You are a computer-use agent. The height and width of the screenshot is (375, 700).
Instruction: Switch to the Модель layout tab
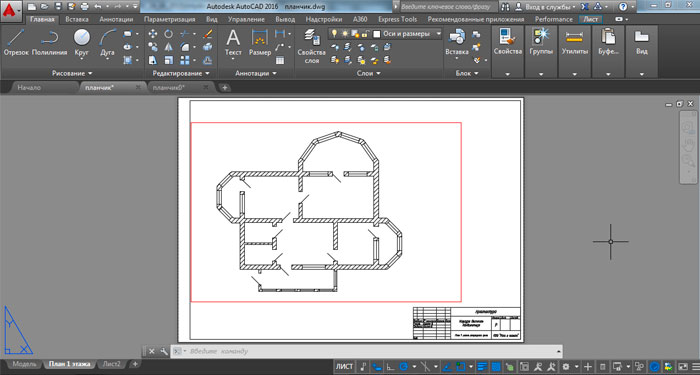(x=24, y=364)
